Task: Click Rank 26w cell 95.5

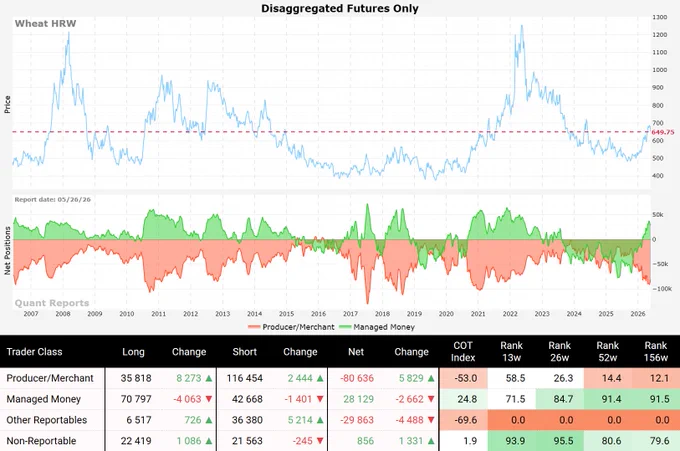Action: coord(560,441)
